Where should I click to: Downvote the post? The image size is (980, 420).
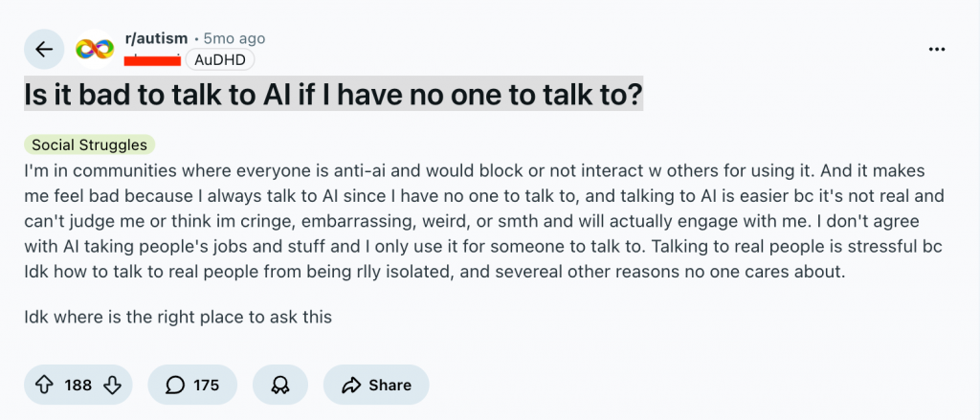pos(112,385)
